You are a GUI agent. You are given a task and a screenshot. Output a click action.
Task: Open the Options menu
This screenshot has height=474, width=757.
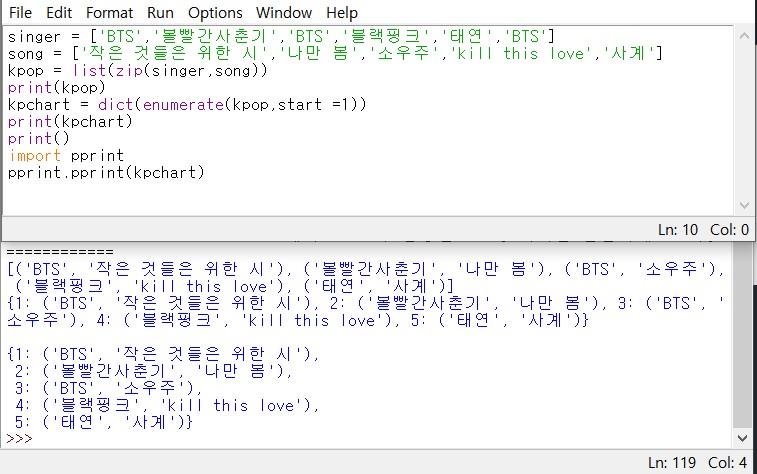point(215,13)
